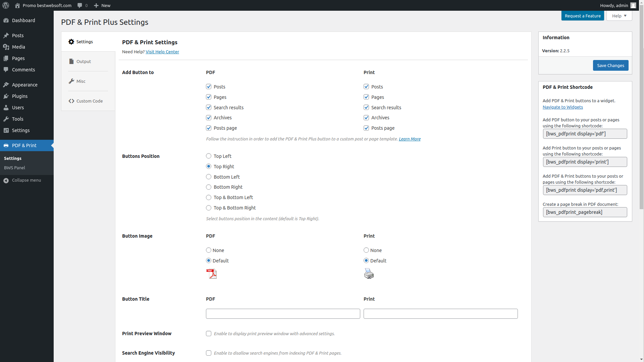
Task: Open the comments bubble icon in admin bar
Action: [80, 5]
